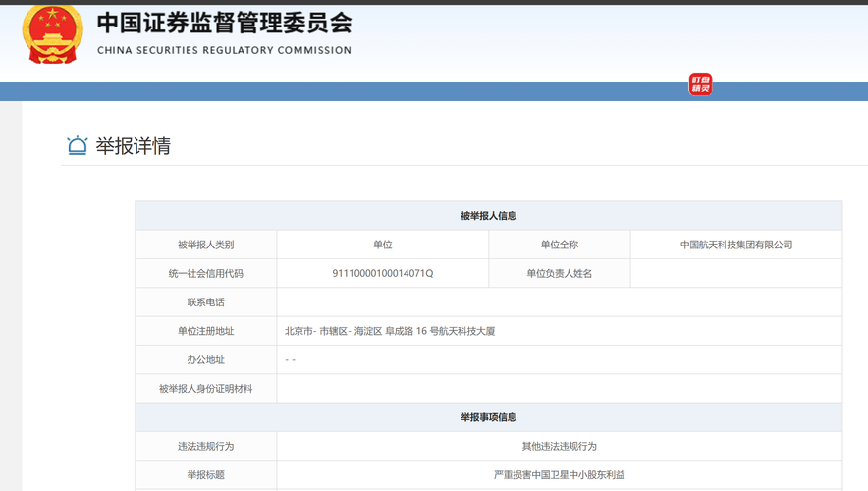This screenshot has width=868, height=491.
Task: Click the alarm bell icon beside 举报详情
Action: (77, 145)
